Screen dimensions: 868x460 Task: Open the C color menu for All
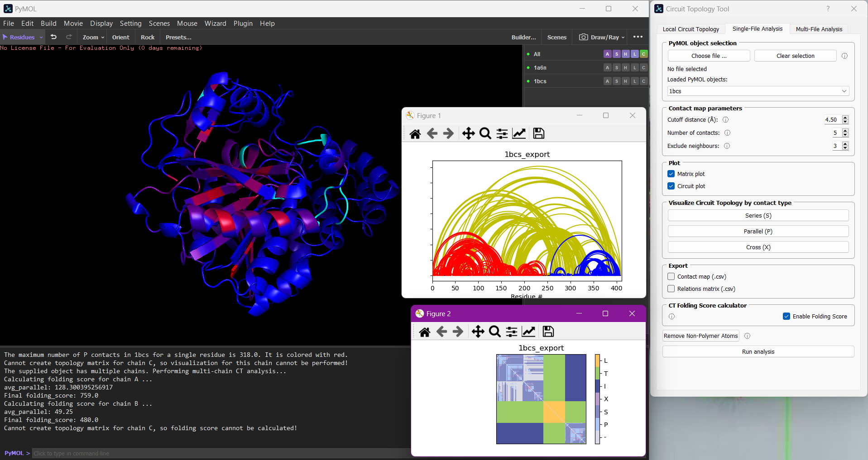click(643, 54)
